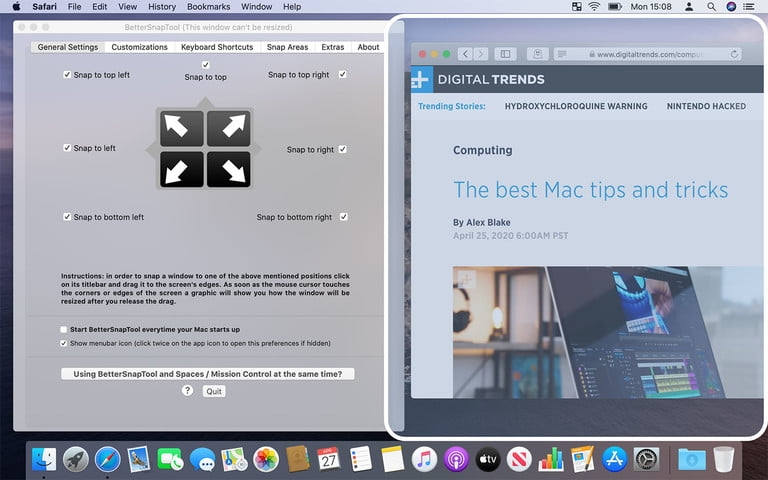Open Reminders from the Dock
The height and width of the screenshot is (480, 768).
tap(361, 460)
